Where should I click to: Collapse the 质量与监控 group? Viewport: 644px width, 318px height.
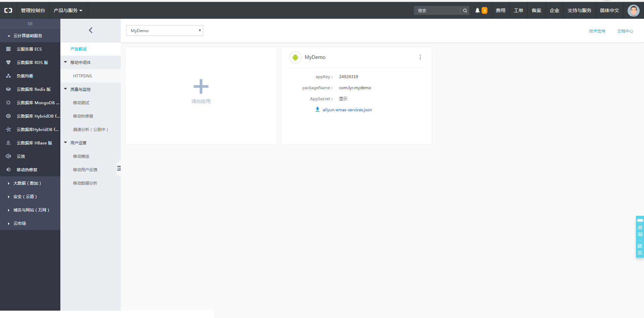pos(91,89)
